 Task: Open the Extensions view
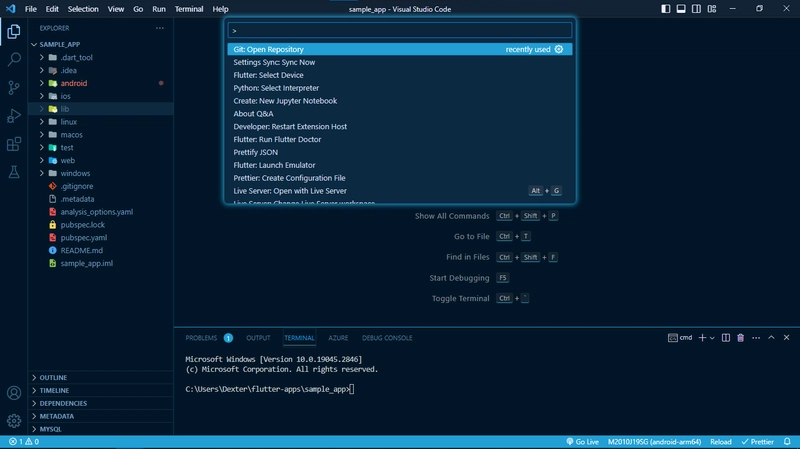point(14,144)
